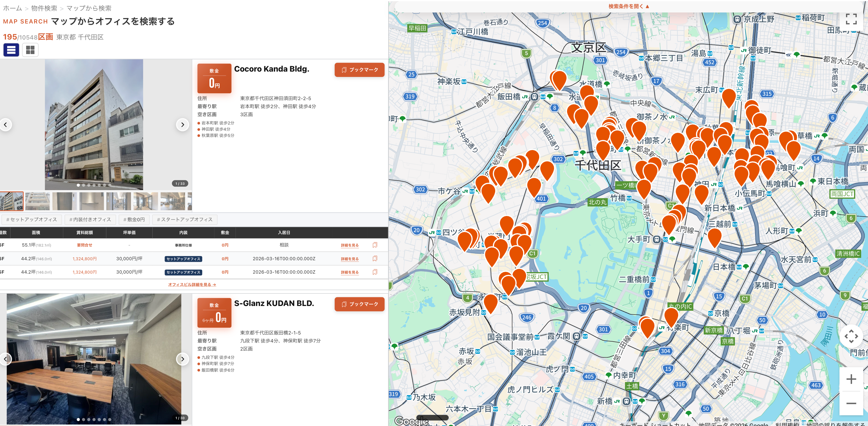Toggle fullscreen map view

(x=851, y=19)
